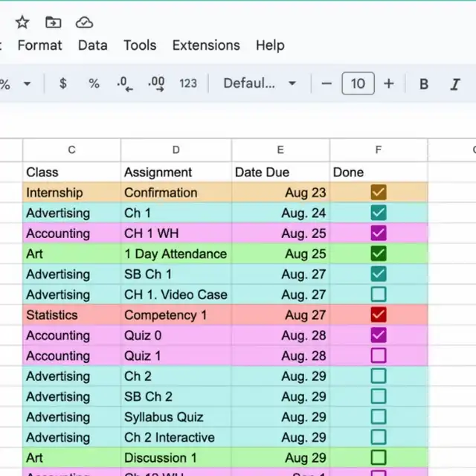Open the Extensions menu
The width and height of the screenshot is (476, 476).
(206, 45)
